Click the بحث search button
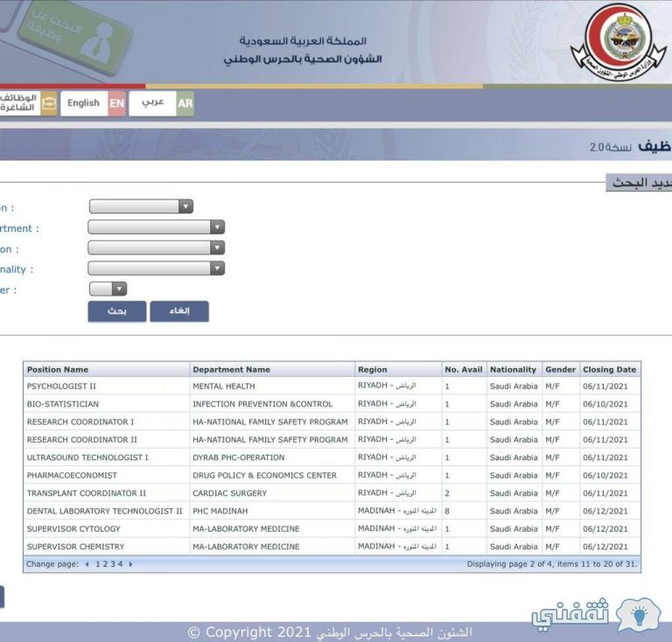 point(117,311)
